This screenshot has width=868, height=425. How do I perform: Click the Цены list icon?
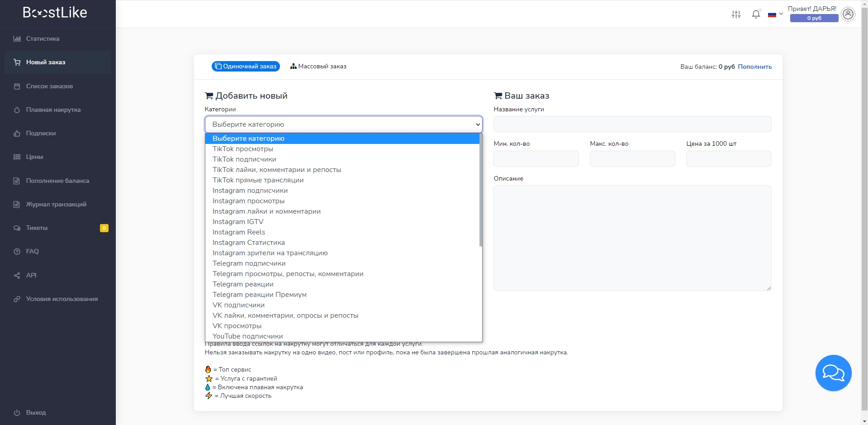coord(17,157)
